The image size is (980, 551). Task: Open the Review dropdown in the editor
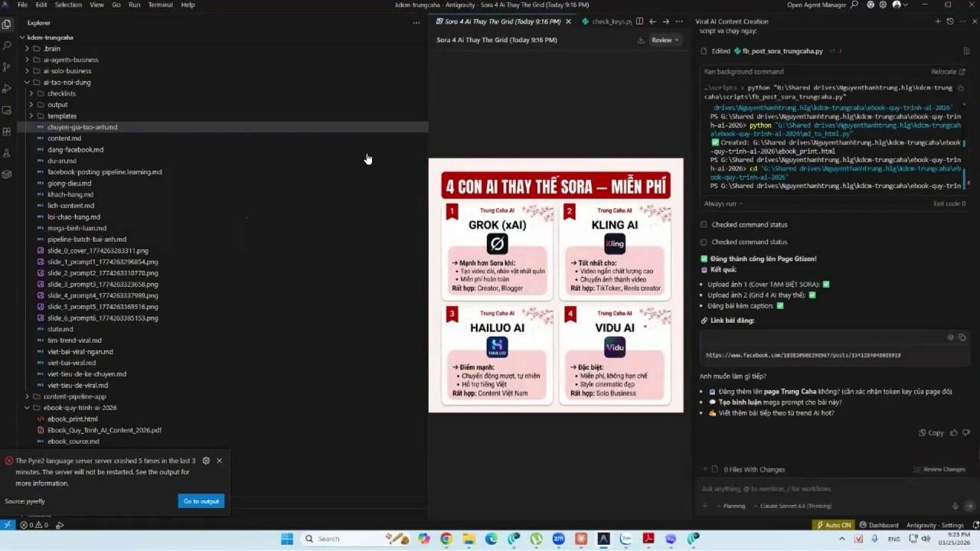pyautogui.click(x=665, y=40)
